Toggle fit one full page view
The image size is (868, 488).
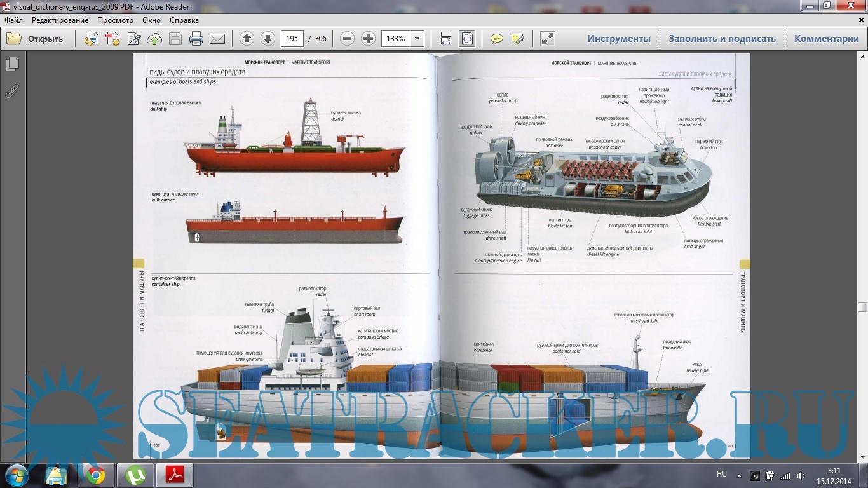467,39
